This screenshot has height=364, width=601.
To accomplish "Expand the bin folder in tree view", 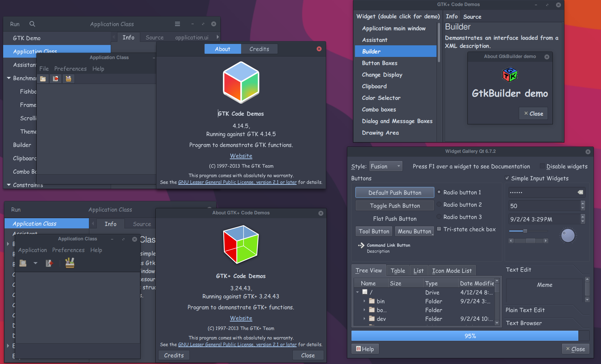I will pos(364,301).
